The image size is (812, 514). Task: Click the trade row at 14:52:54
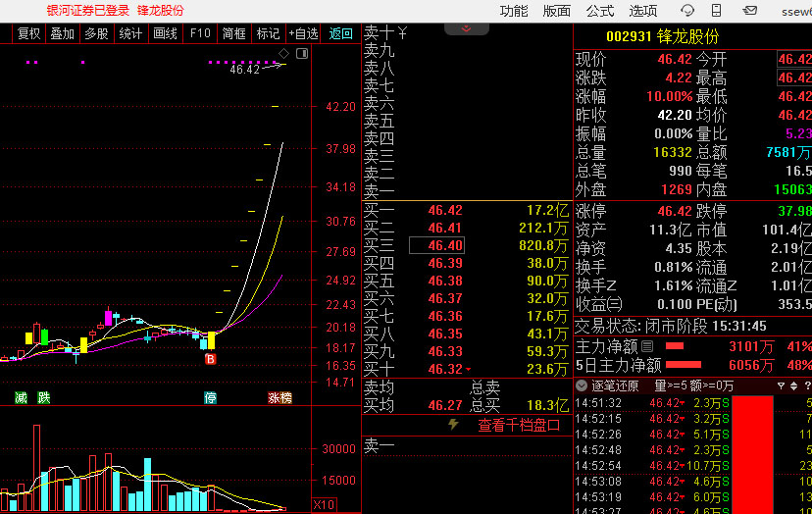(693, 465)
